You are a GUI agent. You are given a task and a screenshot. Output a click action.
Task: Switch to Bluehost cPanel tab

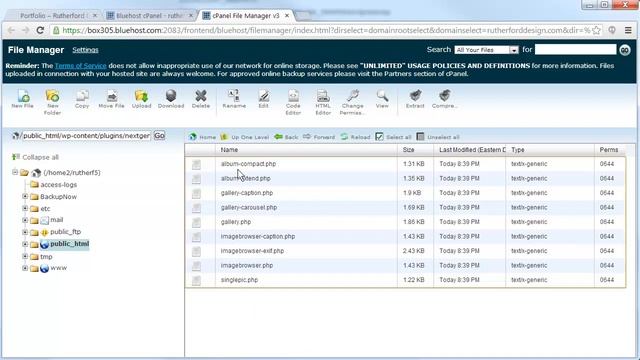(149, 16)
